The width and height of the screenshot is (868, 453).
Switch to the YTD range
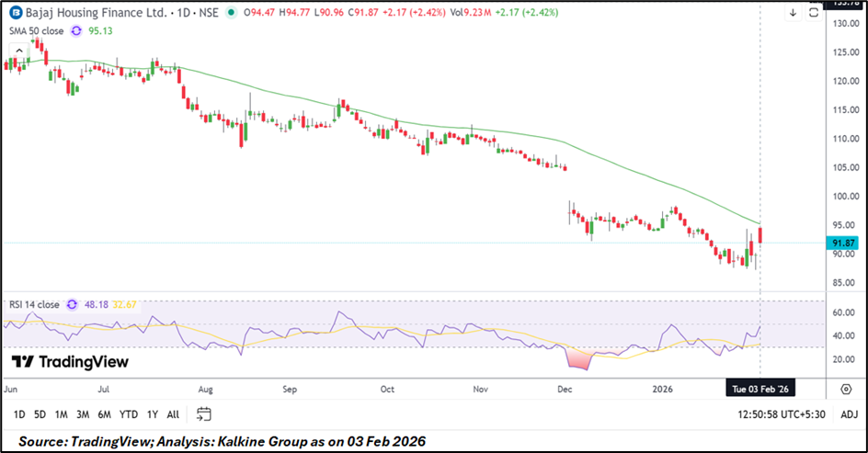[128, 414]
